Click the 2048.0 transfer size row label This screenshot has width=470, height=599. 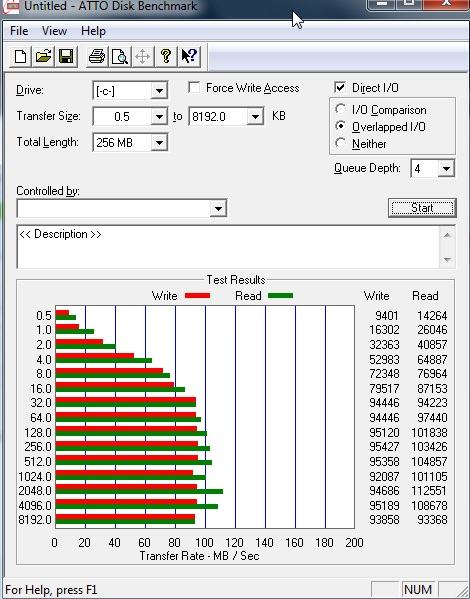35,491
